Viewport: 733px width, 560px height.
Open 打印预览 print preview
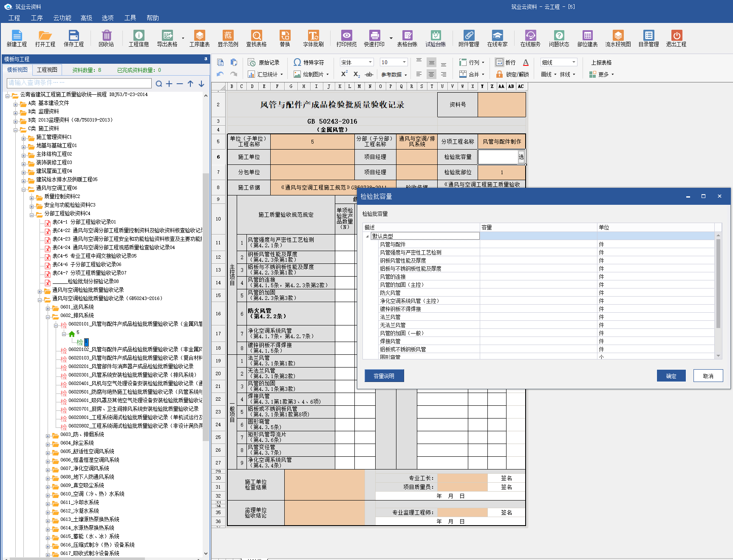tap(346, 38)
